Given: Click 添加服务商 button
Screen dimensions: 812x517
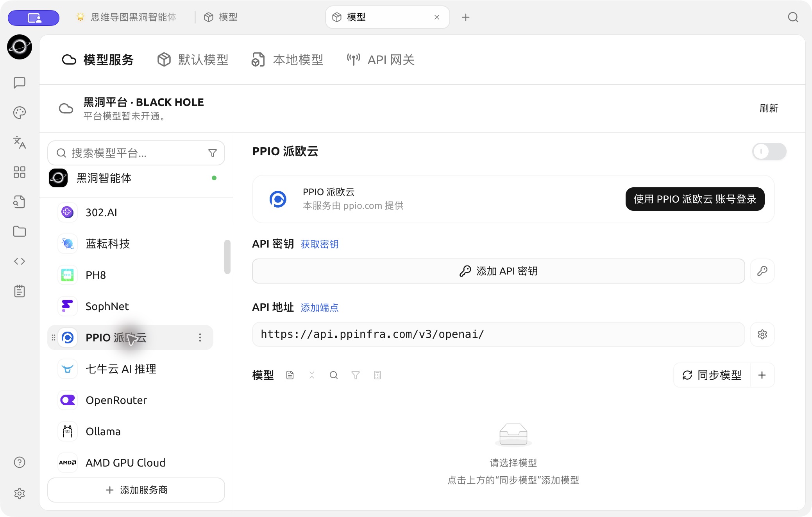Looking at the screenshot, I should 136,490.
